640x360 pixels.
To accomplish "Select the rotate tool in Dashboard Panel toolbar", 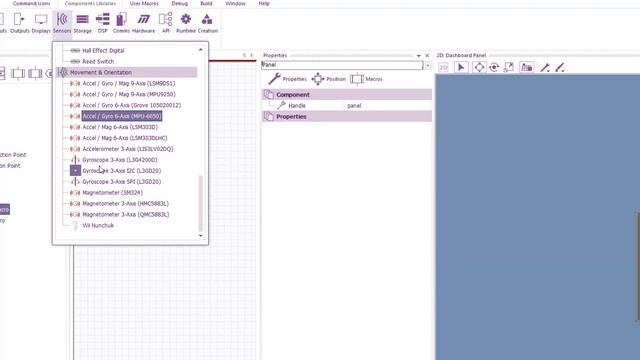I will tap(494, 67).
